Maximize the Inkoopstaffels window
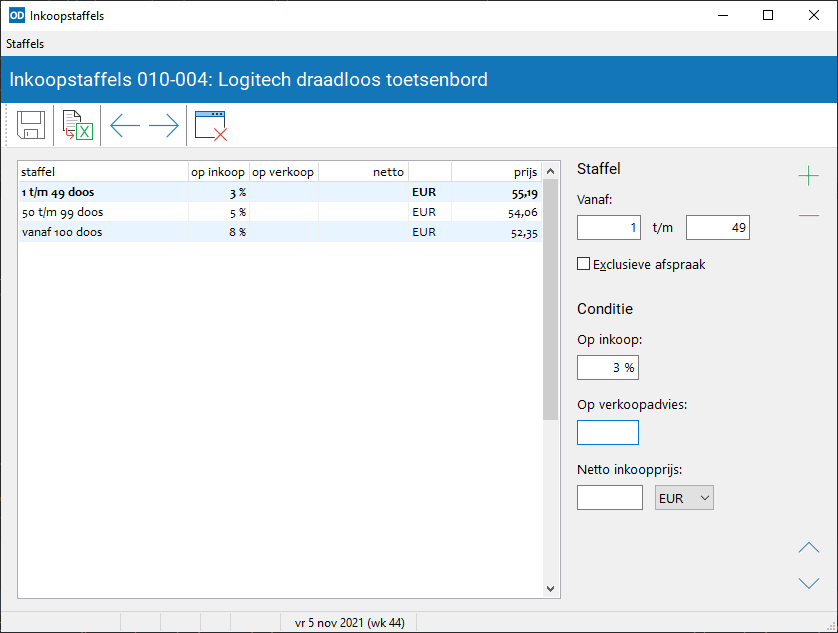 click(768, 16)
